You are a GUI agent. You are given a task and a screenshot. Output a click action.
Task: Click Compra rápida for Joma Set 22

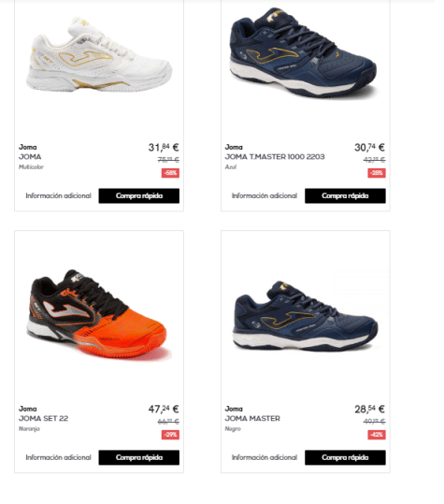coord(139,457)
